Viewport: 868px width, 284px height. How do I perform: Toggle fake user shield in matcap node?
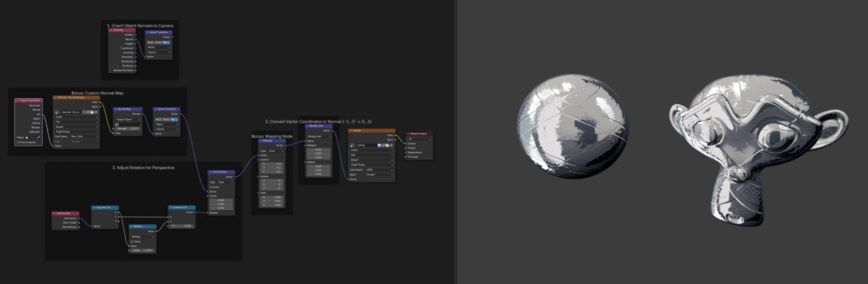click(379, 145)
